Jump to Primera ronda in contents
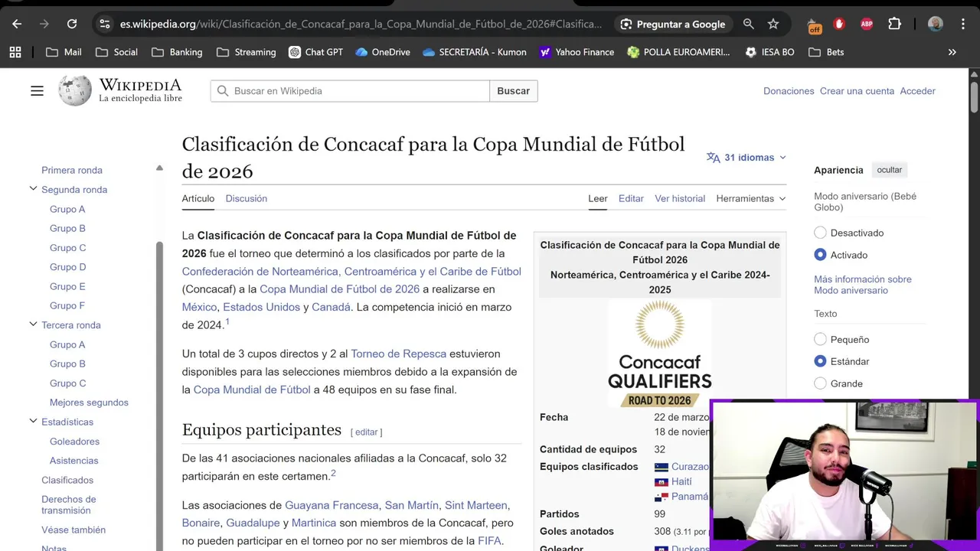 pos(72,170)
